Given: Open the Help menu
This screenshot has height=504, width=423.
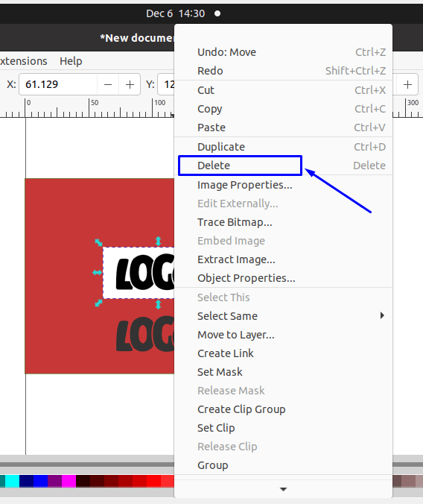Looking at the screenshot, I should click(x=71, y=61).
